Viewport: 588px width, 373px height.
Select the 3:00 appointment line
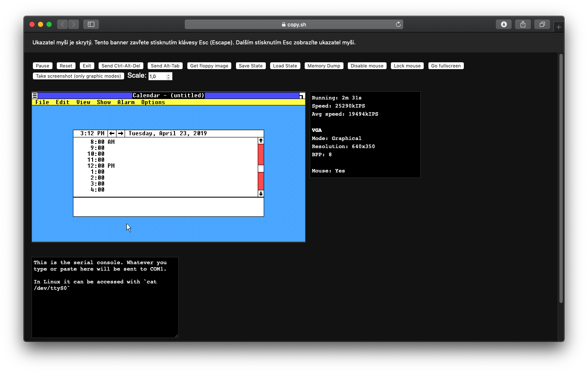[166, 184]
